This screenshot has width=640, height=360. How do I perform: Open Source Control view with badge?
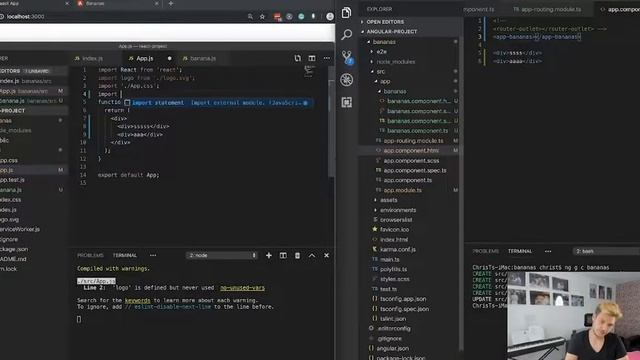pos(347,57)
